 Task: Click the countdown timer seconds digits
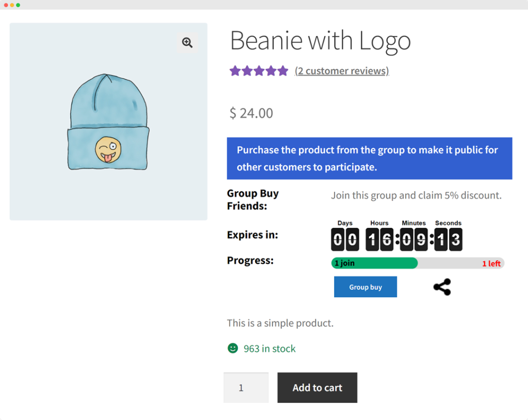(x=448, y=240)
